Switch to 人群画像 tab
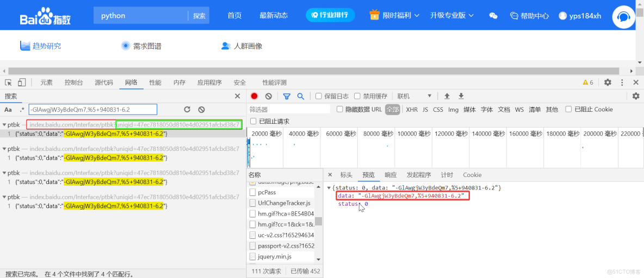Image resolution: width=644 pixels, height=278 pixels. click(x=242, y=46)
